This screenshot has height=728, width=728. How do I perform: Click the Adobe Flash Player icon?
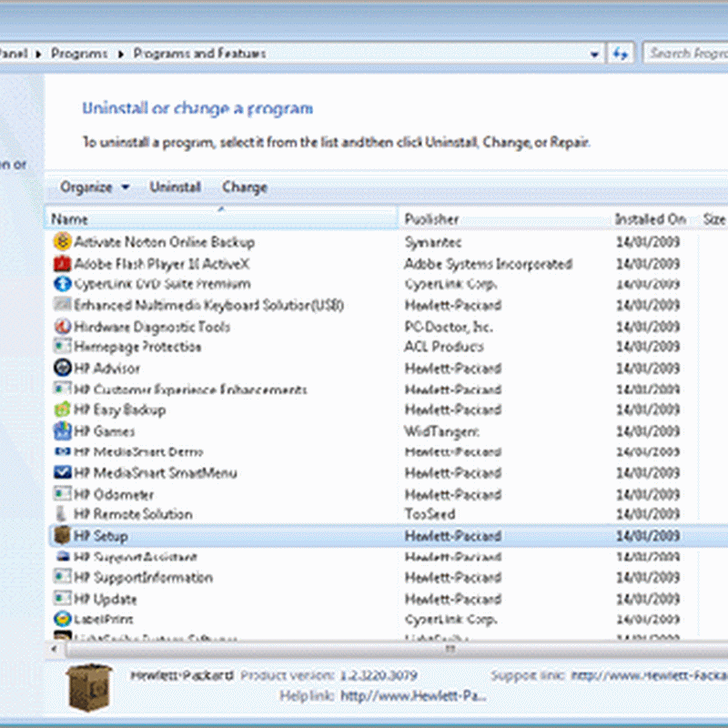click(62, 264)
